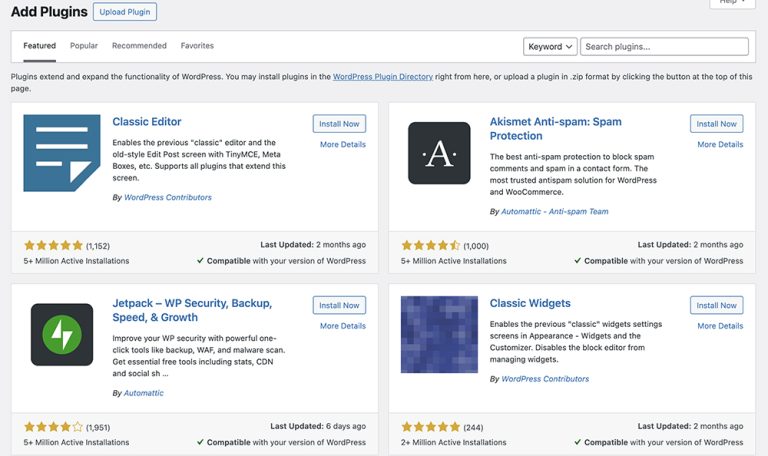The width and height of the screenshot is (768, 456).
Task: Click Classic Editor's 'Last Updated: 2 months ago'
Action: click(x=313, y=244)
